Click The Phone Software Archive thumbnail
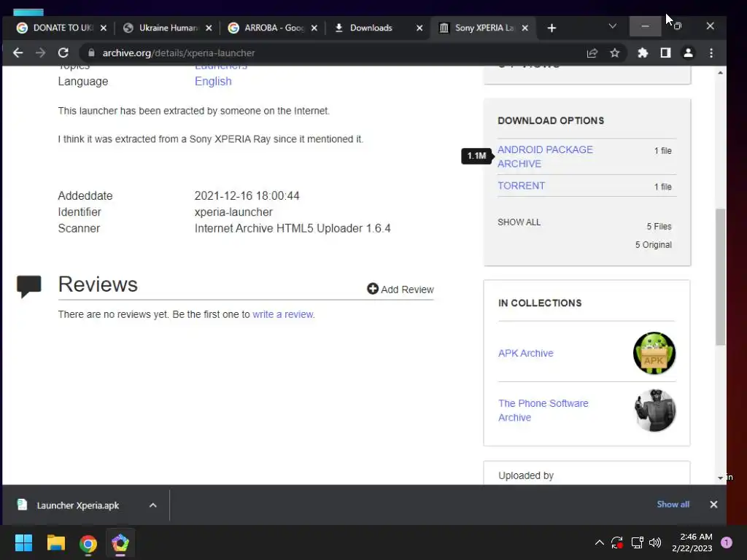This screenshot has width=747, height=560. pyautogui.click(x=655, y=410)
